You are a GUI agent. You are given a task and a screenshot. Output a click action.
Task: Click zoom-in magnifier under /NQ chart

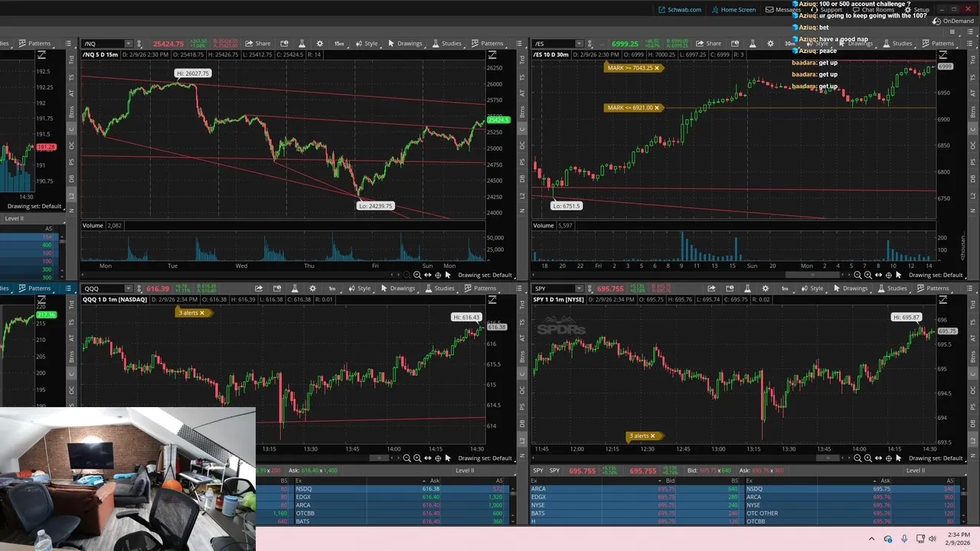click(417, 275)
